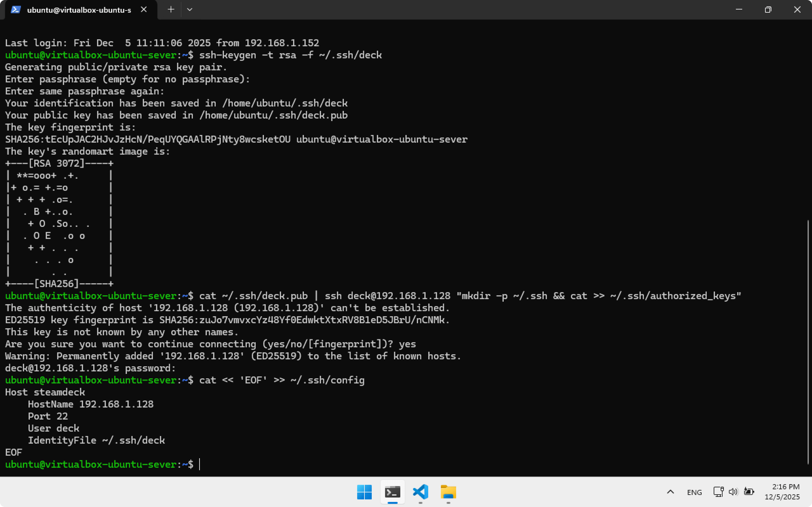Open the Windows Start menu
This screenshot has height=507, width=812.
pos(364,492)
